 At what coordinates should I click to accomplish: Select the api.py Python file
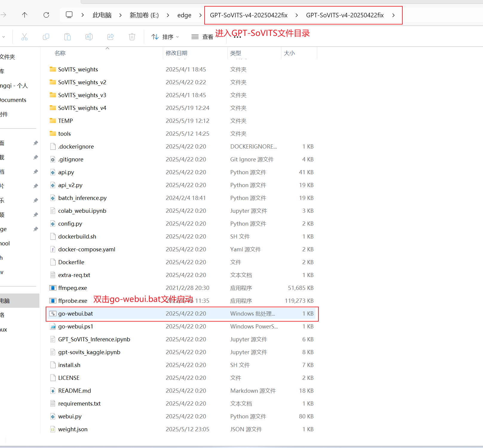[x=66, y=172]
